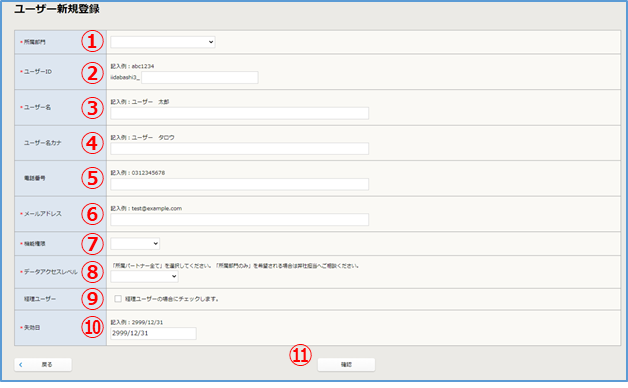
Task: Click the 戻る button
Action: tap(43, 364)
